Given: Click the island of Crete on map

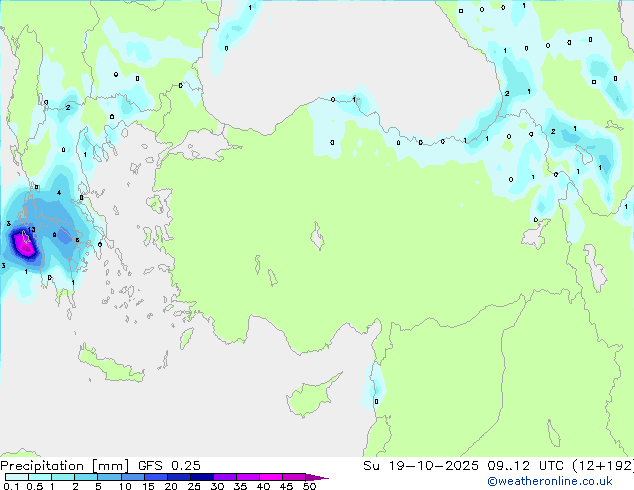Looking at the screenshot, I should 111,366.
